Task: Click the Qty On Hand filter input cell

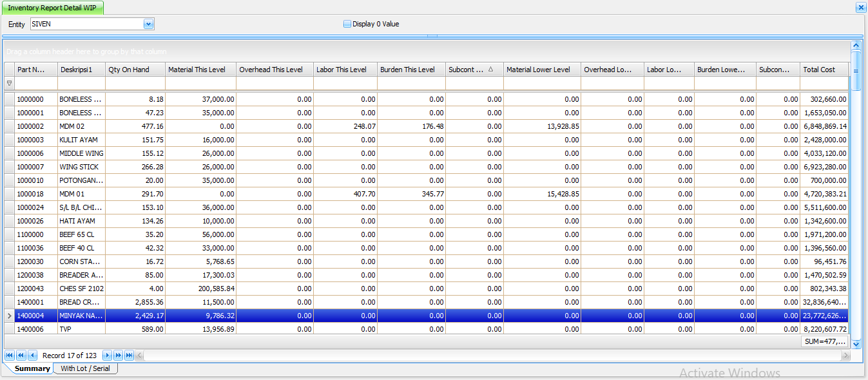Action: (x=135, y=83)
